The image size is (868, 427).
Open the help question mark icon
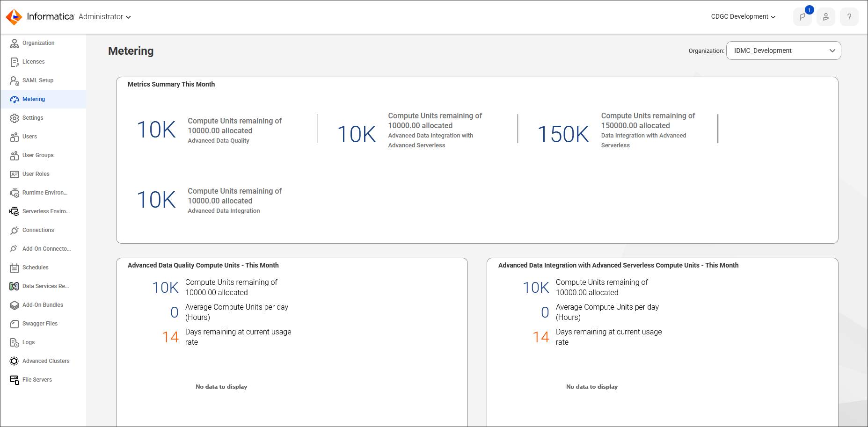point(849,17)
